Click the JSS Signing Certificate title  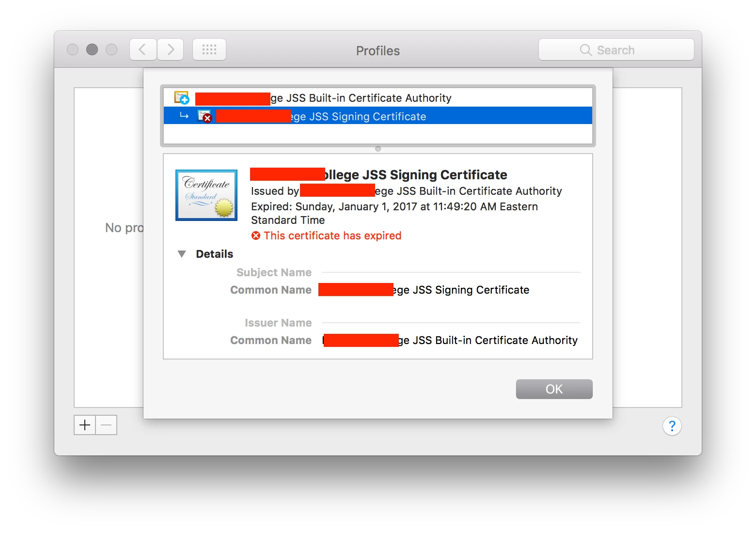378,174
